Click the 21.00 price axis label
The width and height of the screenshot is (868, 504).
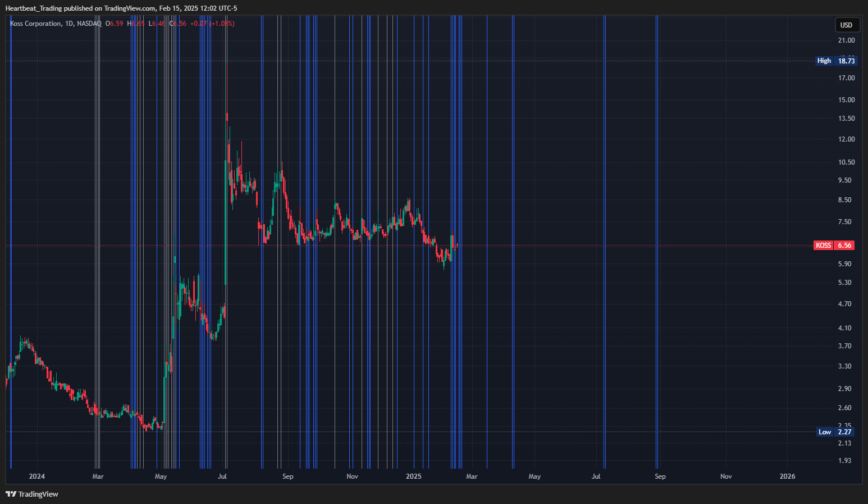[x=846, y=40]
